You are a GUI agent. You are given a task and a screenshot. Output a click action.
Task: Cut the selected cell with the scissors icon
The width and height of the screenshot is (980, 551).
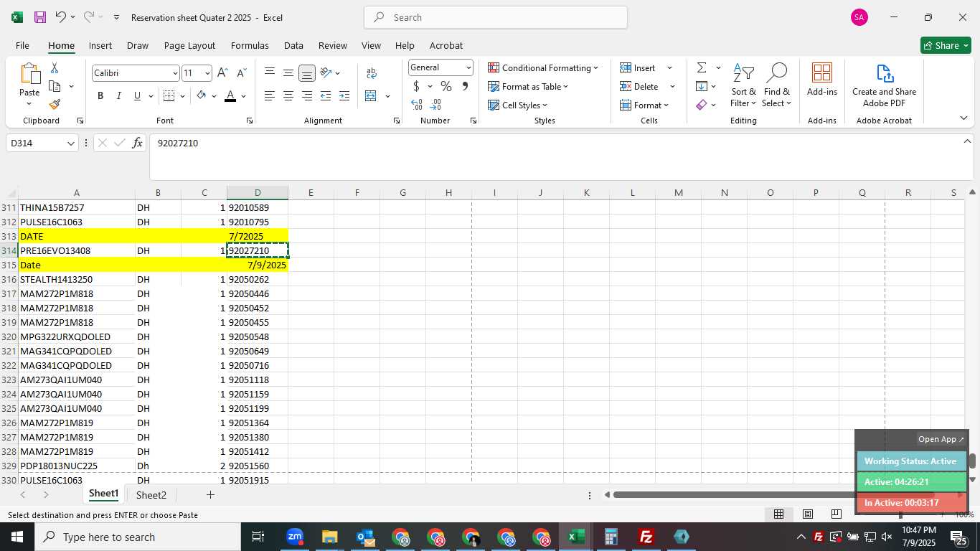pos(55,67)
